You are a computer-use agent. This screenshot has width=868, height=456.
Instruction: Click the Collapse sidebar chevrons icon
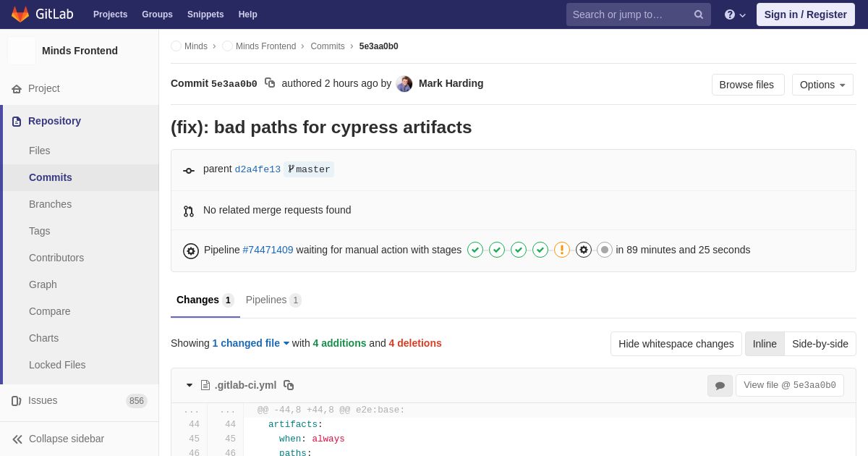(17, 439)
